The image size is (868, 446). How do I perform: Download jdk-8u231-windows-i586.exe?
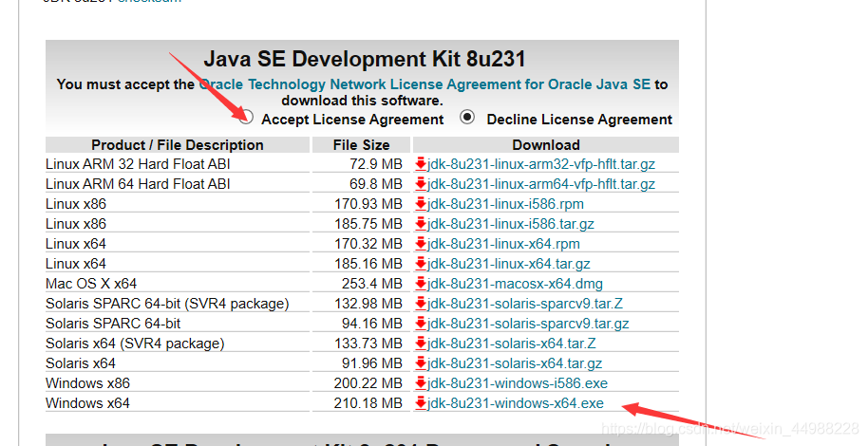pos(517,383)
